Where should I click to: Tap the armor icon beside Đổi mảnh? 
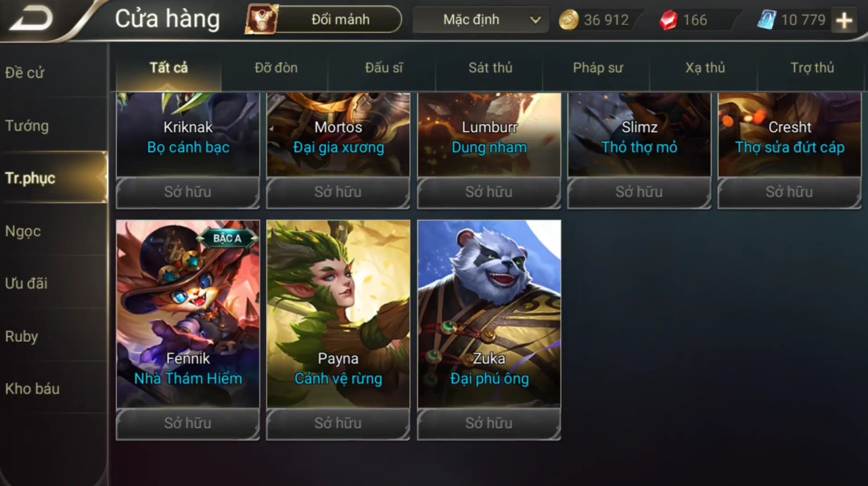tap(262, 20)
